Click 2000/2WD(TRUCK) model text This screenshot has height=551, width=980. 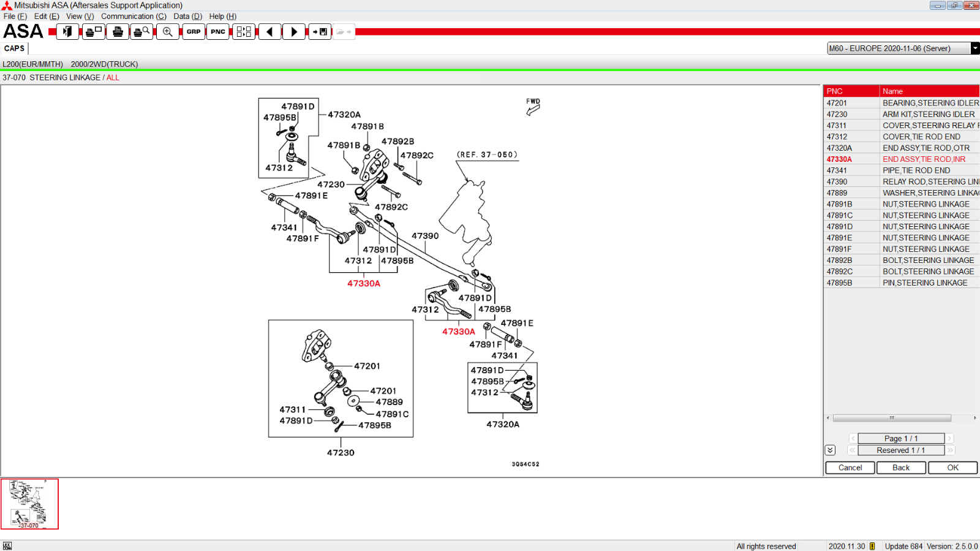(104, 64)
